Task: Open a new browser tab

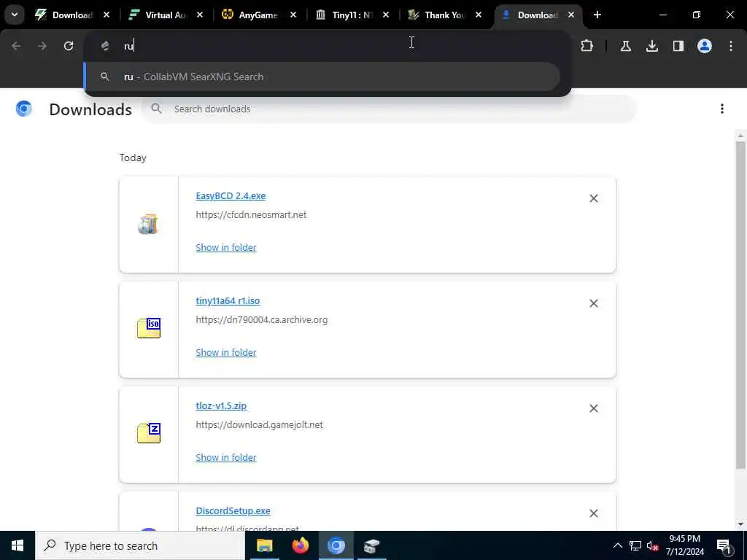Action: pyautogui.click(x=597, y=15)
